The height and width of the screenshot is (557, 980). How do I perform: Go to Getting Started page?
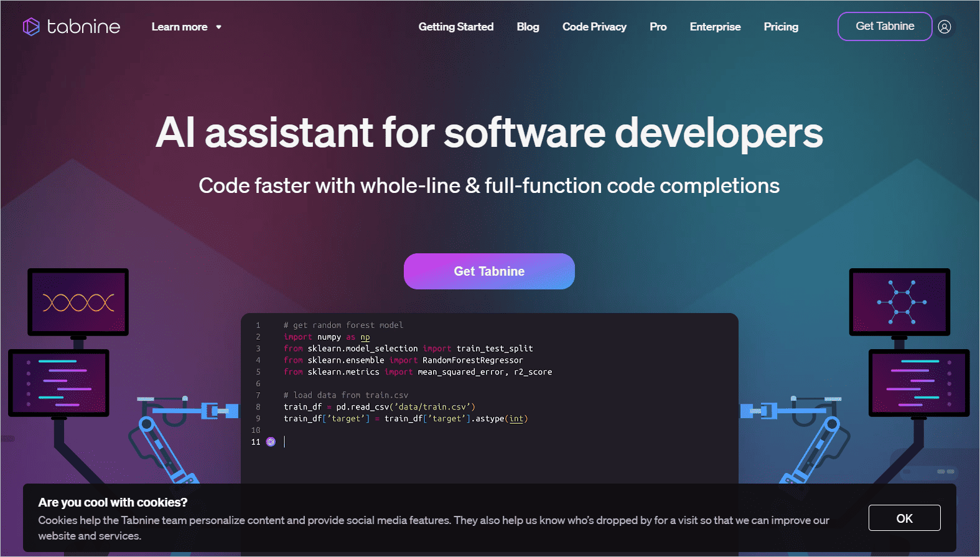pos(455,27)
